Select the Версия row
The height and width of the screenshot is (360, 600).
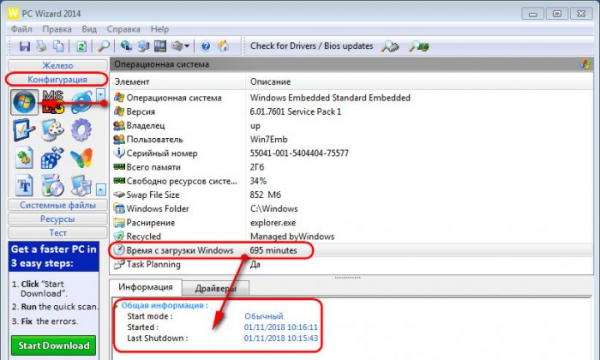coord(351,112)
